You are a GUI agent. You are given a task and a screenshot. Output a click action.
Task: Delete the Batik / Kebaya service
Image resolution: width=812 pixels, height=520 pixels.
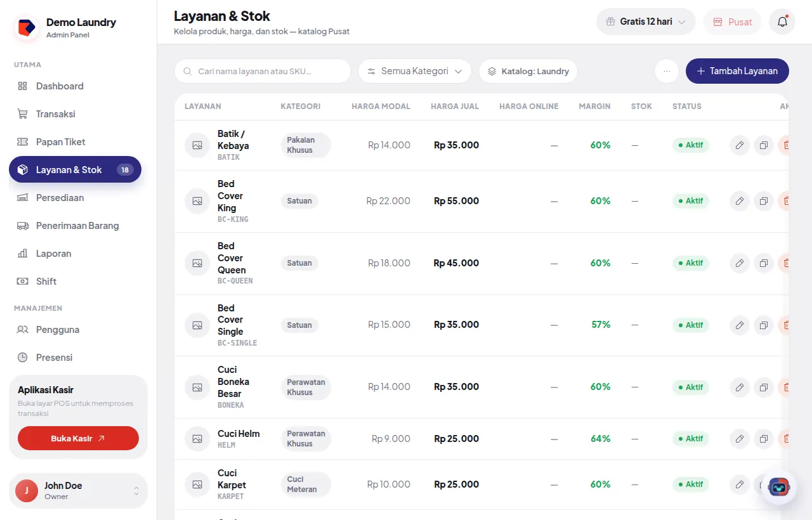click(784, 145)
